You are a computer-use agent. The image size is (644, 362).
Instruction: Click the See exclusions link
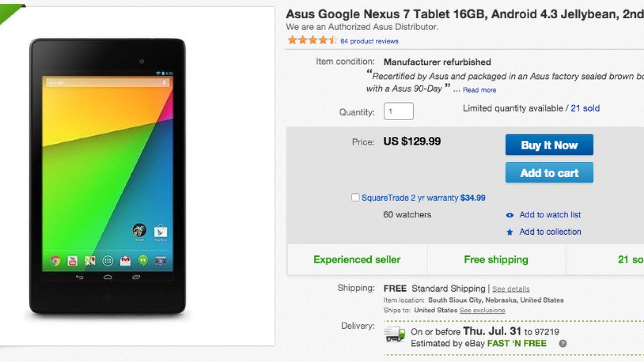pos(482,310)
